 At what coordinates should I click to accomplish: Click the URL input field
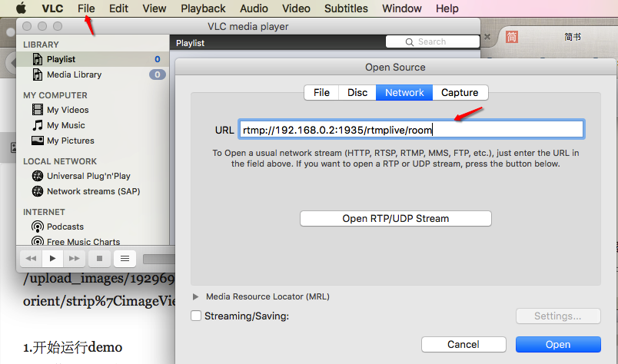tap(411, 129)
